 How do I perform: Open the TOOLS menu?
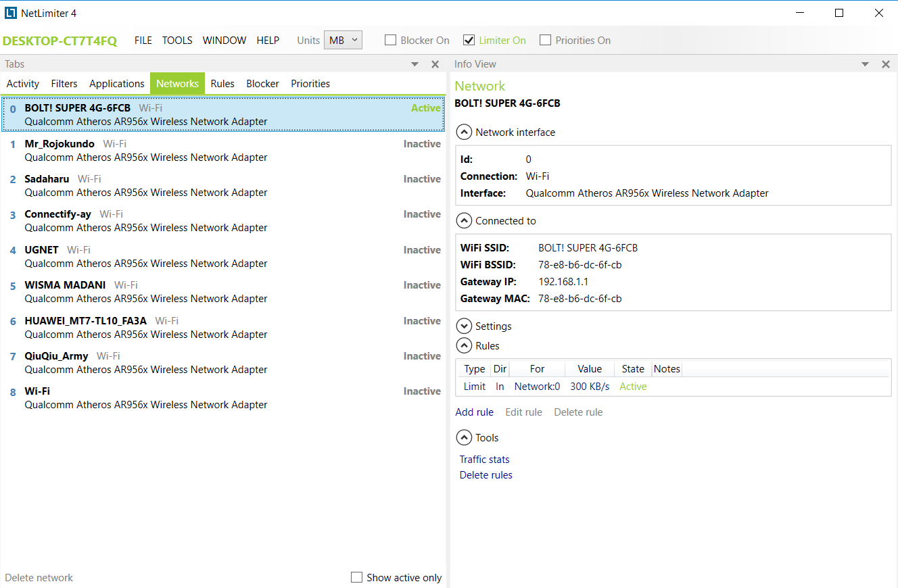click(x=177, y=41)
